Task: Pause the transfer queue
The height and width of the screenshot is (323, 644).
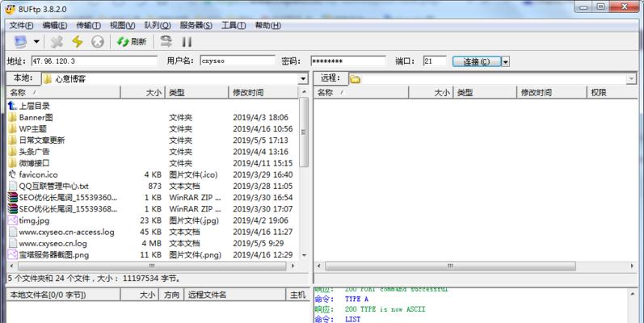Action: click(x=187, y=41)
